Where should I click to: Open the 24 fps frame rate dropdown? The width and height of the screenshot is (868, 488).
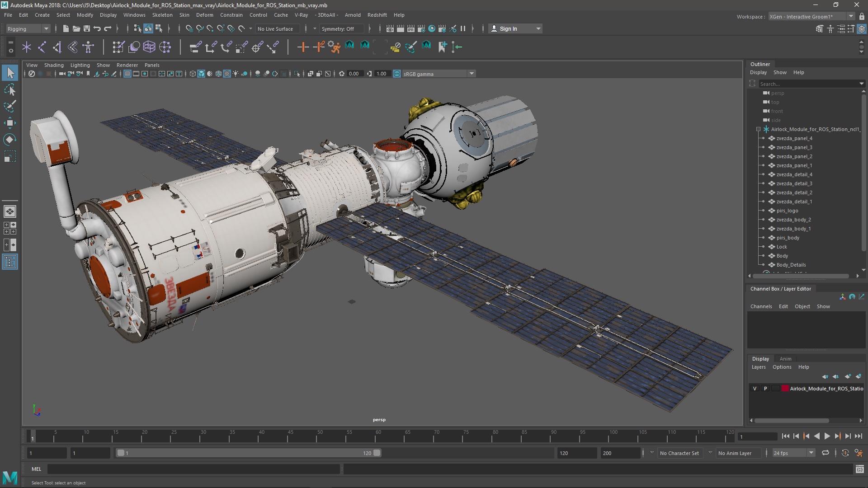(793, 453)
